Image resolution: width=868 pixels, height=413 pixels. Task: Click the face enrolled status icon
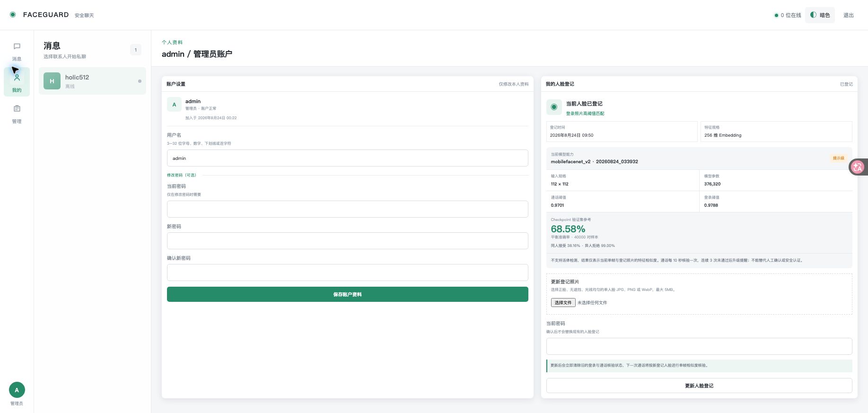pyautogui.click(x=554, y=107)
